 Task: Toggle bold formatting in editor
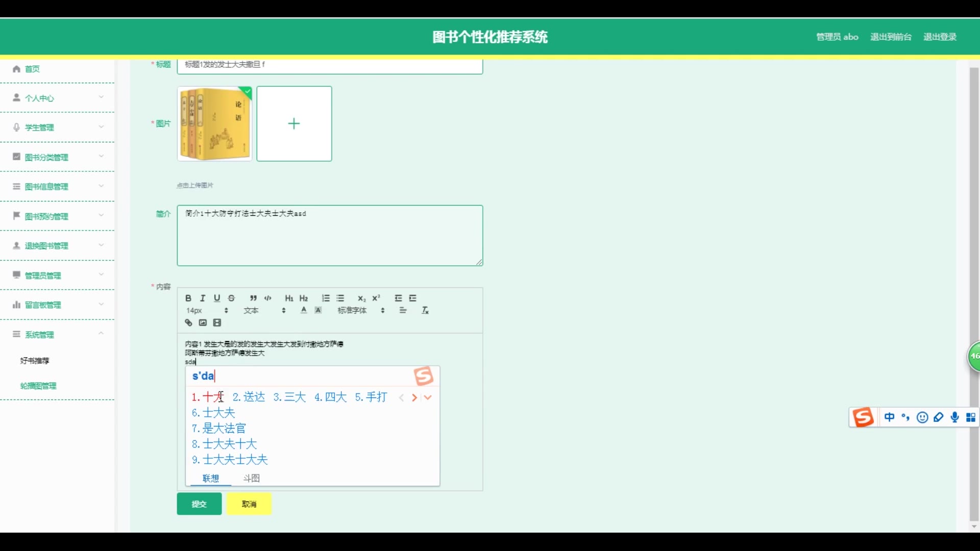(x=188, y=298)
